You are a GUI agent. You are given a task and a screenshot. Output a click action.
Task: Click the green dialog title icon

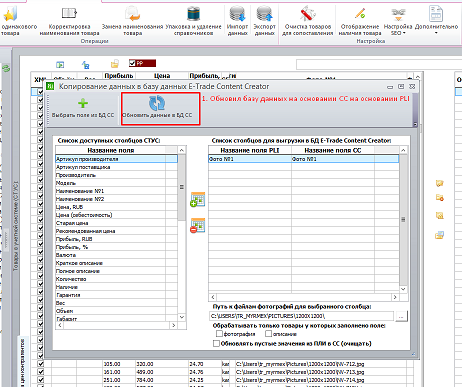click(x=50, y=86)
